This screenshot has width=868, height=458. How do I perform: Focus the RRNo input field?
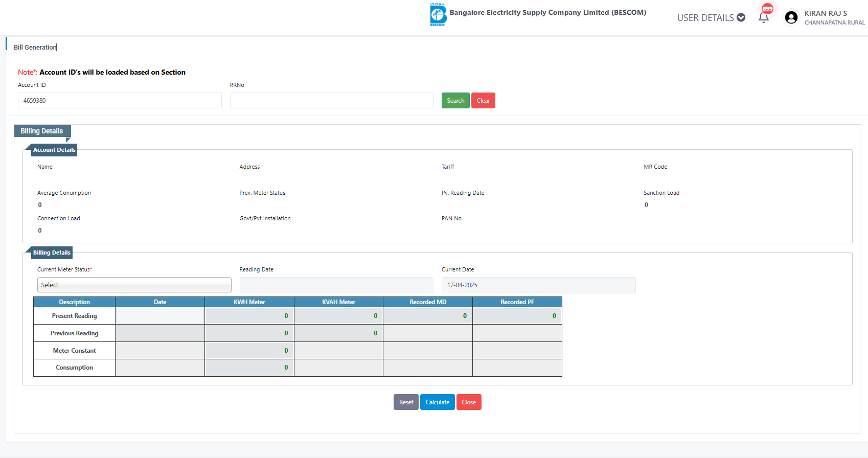[x=332, y=101]
